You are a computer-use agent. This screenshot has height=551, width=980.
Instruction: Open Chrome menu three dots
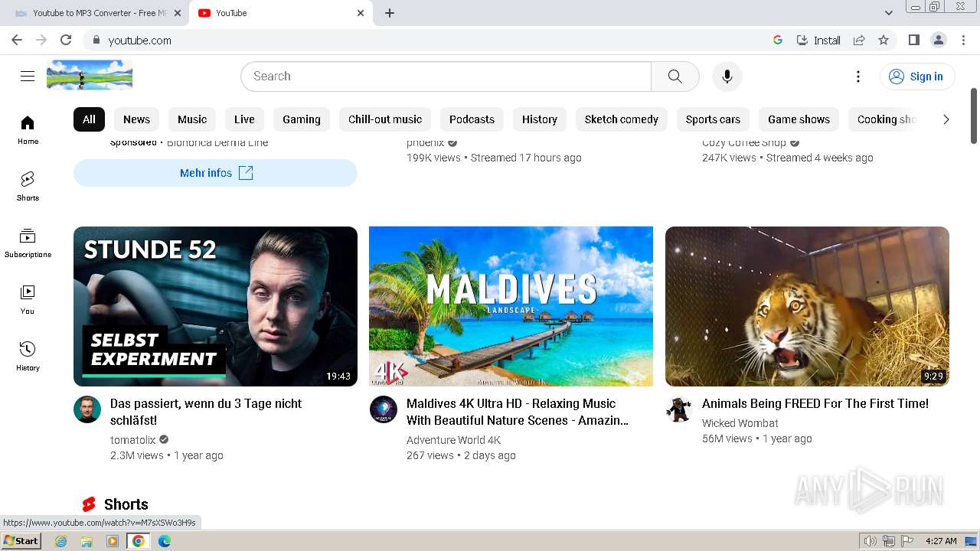(x=962, y=40)
